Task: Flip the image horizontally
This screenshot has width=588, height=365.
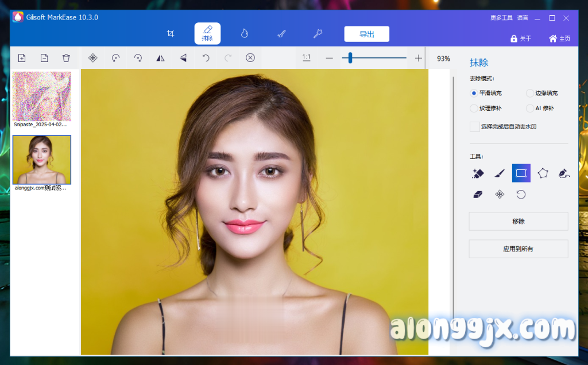Action: pyautogui.click(x=161, y=58)
